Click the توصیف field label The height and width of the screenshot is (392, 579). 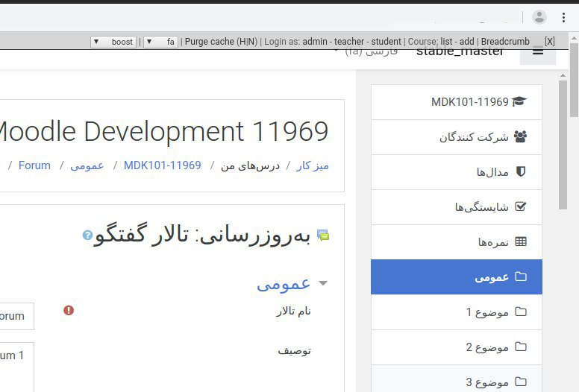[x=294, y=350]
